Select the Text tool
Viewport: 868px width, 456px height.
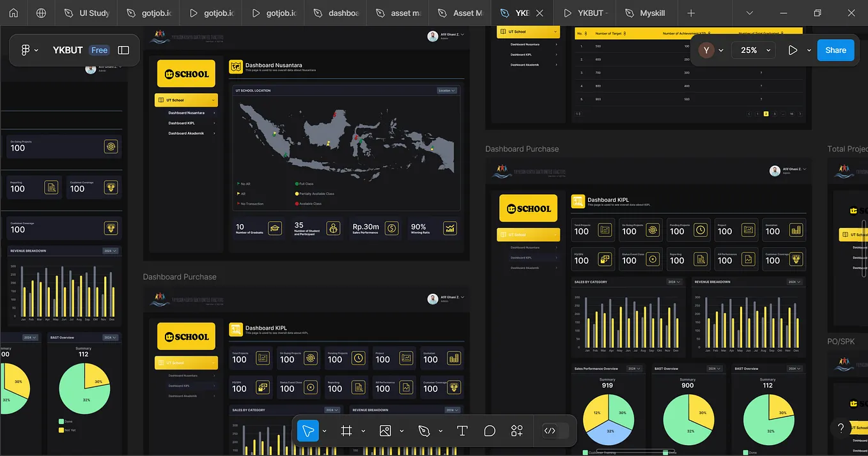point(462,431)
